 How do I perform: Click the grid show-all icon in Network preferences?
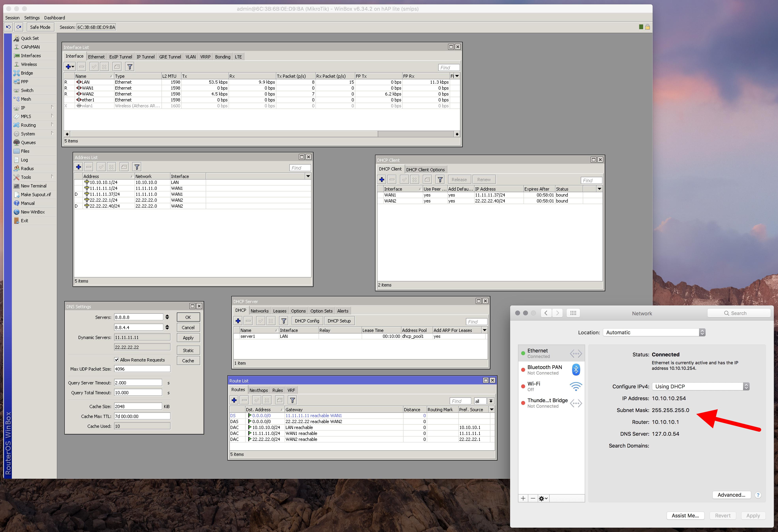click(x=573, y=313)
